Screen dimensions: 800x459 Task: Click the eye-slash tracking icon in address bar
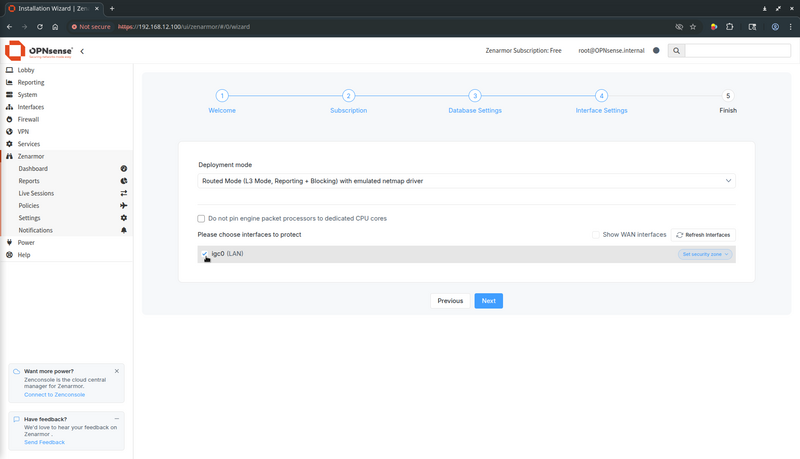pyautogui.click(x=679, y=27)
